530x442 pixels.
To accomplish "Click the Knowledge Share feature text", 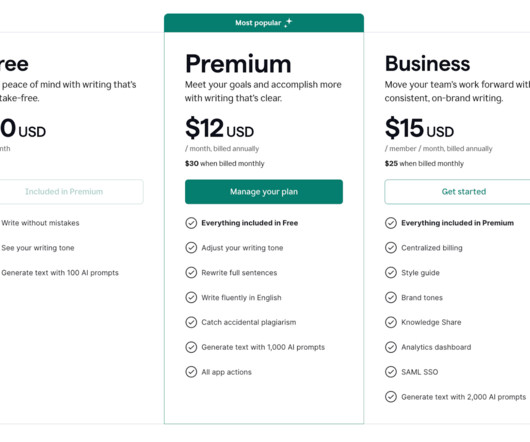I will click(x=431, y=322).
